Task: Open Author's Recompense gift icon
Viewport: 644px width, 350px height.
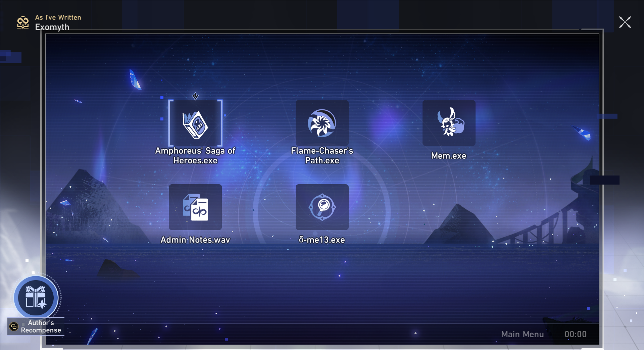Action: click(36, 298)
